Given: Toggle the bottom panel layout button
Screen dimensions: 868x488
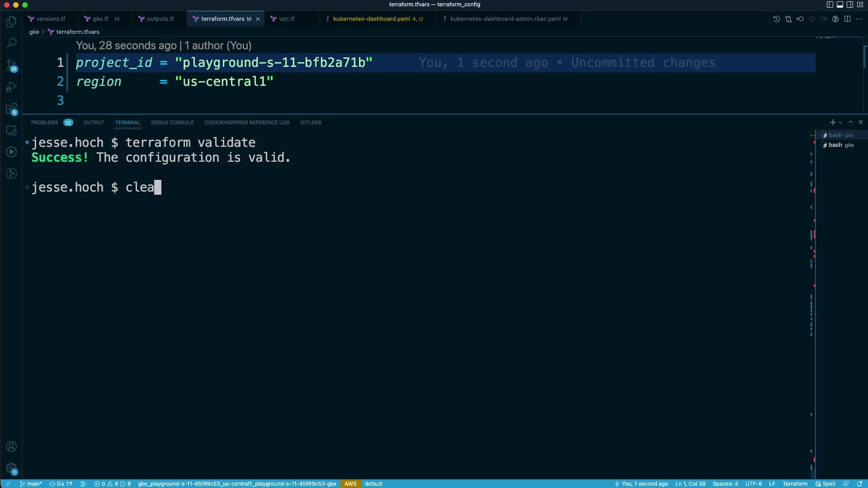Looking at the screenshot, I should tap(840, 5).
